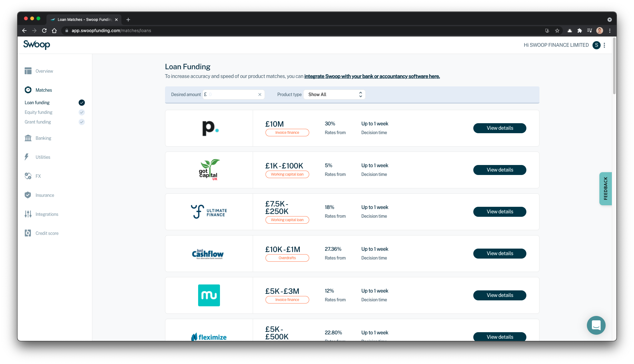Image resolution: width=634 pixels, height=364 pixels.
Task: Open the Chrome browser menu
Action: [x=610, y=31]
